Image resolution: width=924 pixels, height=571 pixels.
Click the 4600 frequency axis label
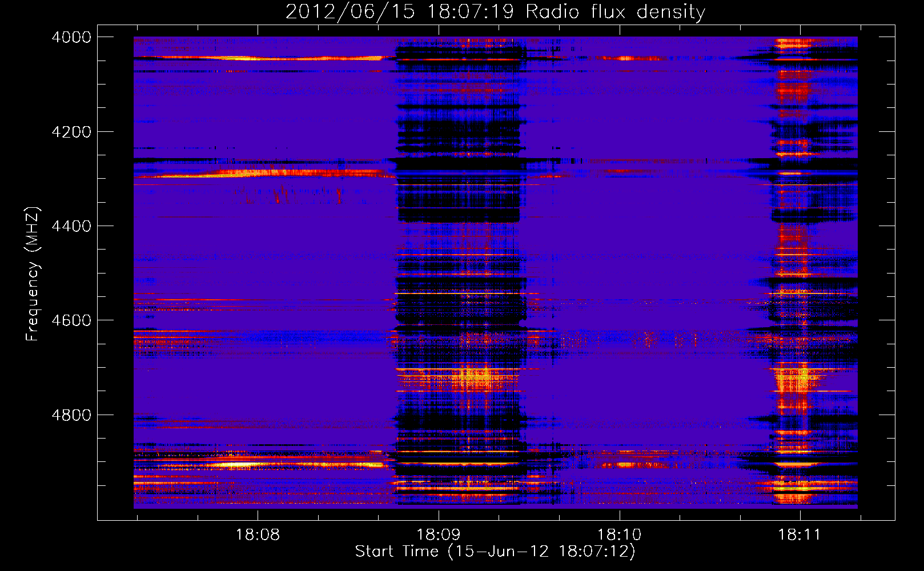tap(71, 320)
